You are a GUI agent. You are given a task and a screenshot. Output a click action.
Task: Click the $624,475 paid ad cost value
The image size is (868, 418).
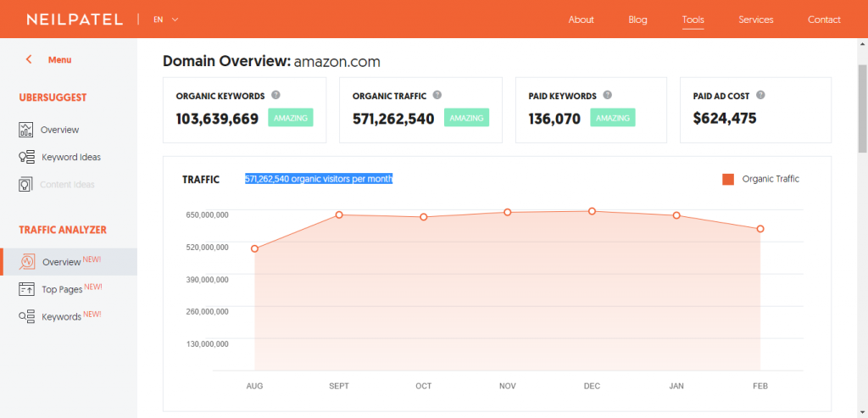click(725, 119)
